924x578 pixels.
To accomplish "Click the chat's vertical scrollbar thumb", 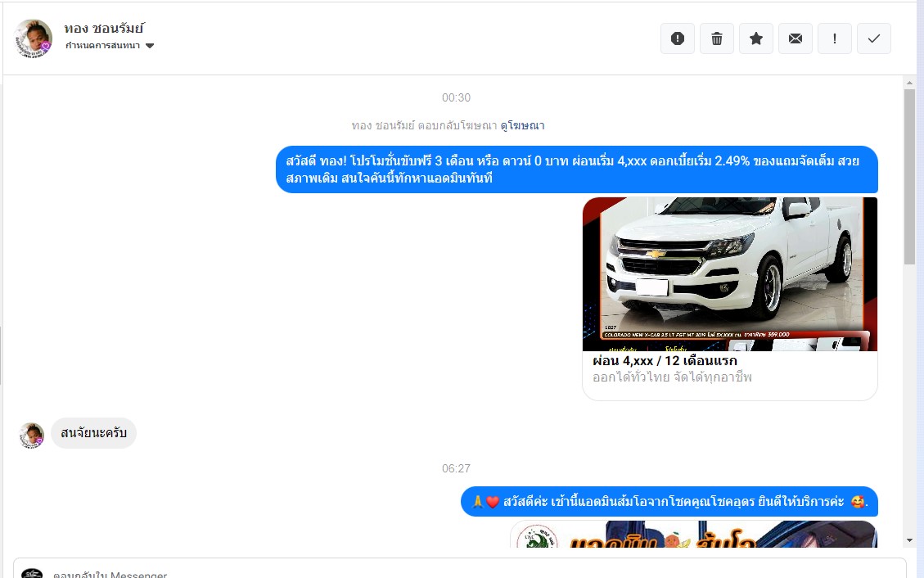I will [909, 176].
